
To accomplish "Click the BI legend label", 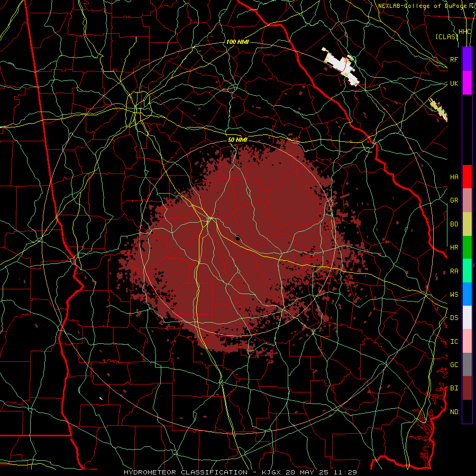I will [x=454, y=388].
